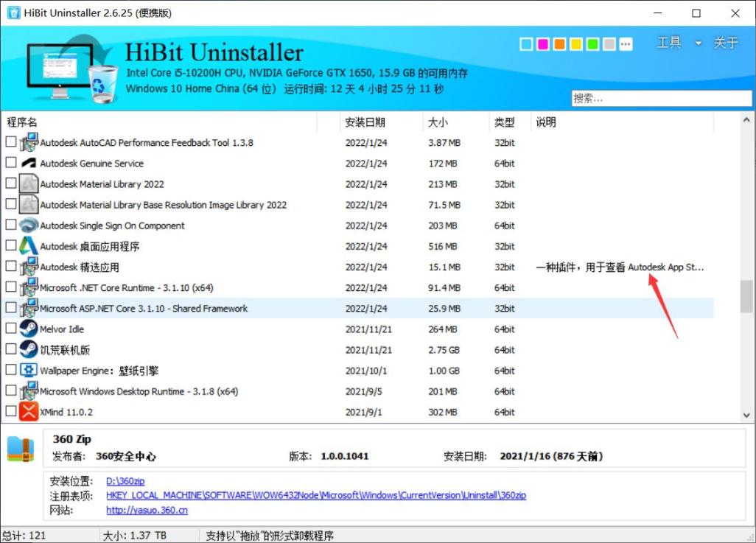Click the XMind 11.0.2 red icon
The height and width of the screenshot is (543, 756).
[29, 412]
